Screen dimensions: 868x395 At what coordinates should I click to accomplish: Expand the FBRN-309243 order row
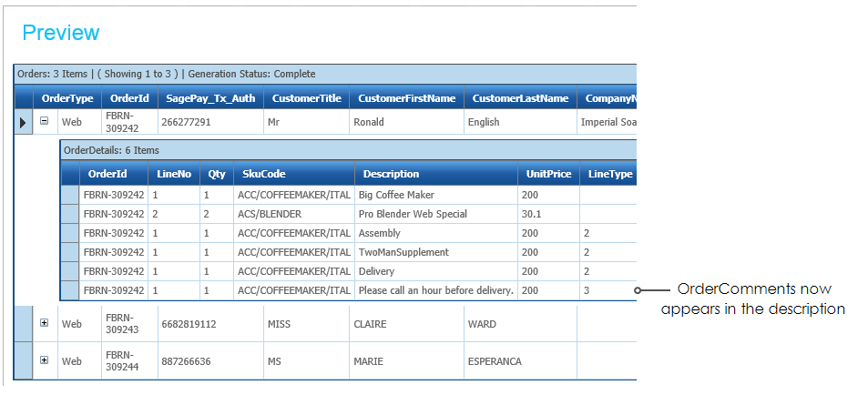click(44, 322)
